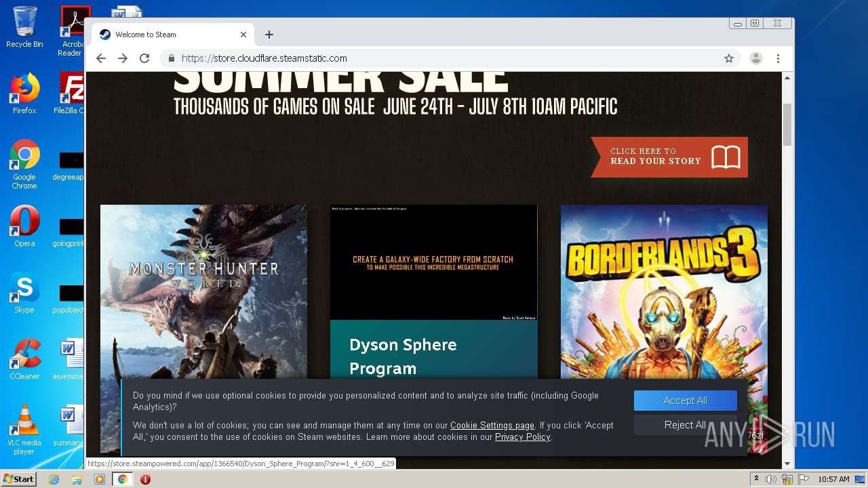Click the red Opera taskbar icon
The height and width of the screenshot is (488, 868).
pos(145,479)
